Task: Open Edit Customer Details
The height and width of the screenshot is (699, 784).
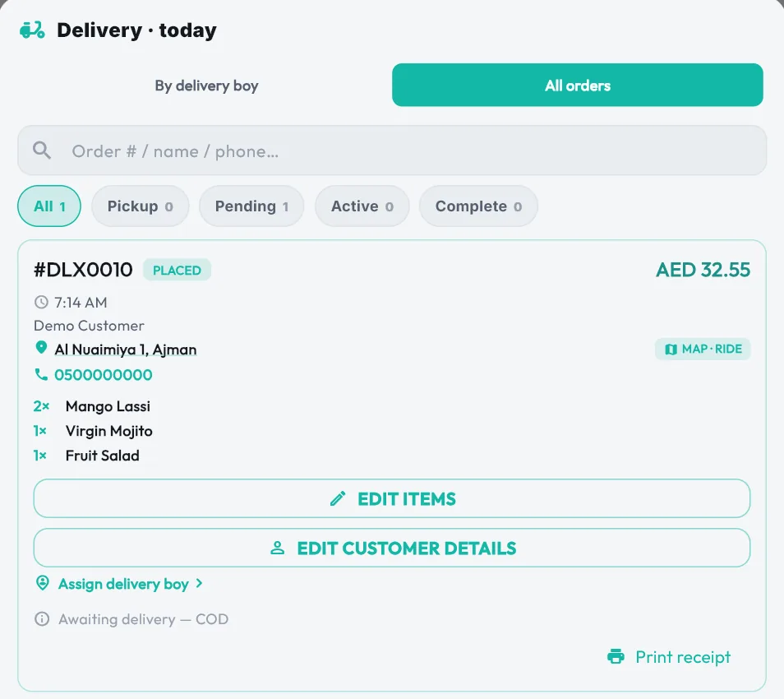Action: (x=392, y=548)
